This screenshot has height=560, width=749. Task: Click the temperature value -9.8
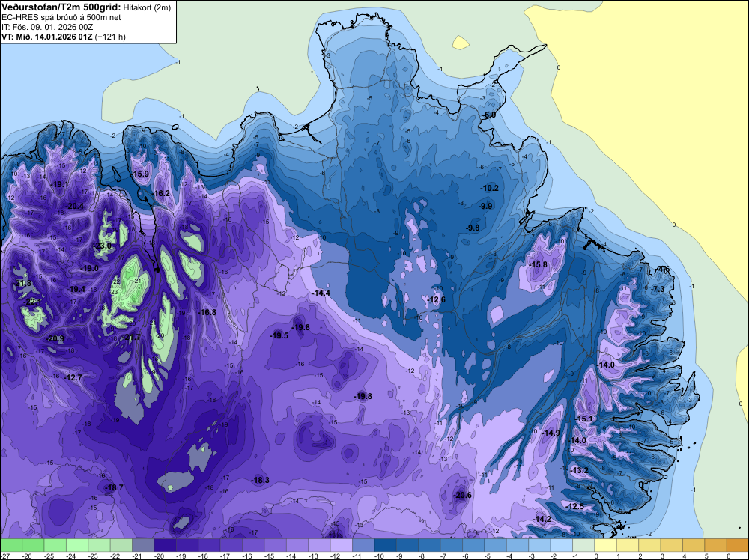(473, 228)
